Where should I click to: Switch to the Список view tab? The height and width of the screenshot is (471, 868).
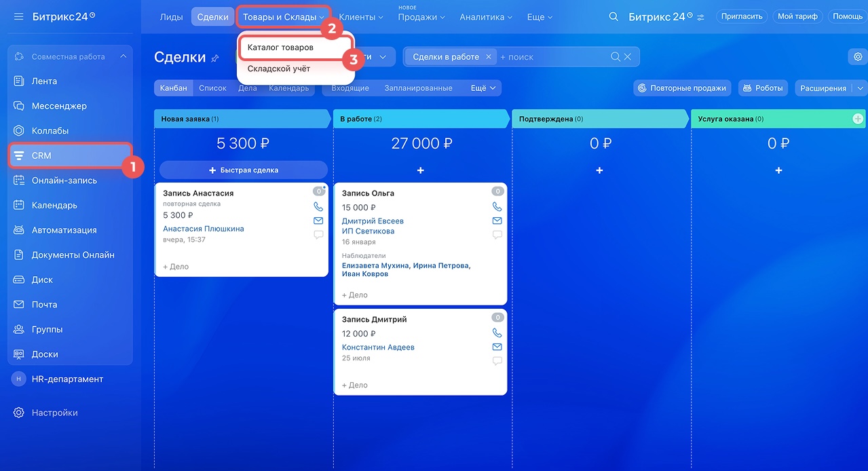(x=212, y=88)
